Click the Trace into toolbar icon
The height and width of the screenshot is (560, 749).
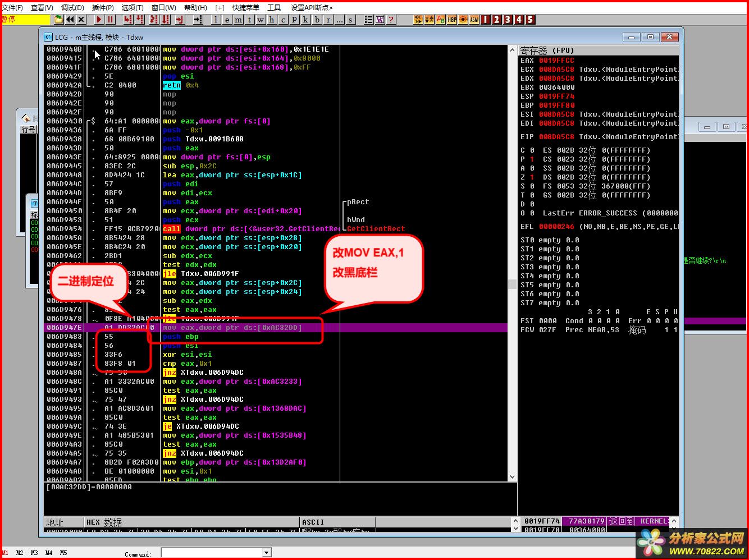[154, 20]
